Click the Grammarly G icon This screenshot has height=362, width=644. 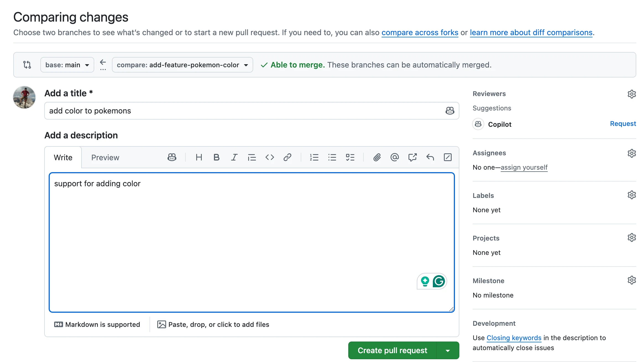(x=439, y=281)
